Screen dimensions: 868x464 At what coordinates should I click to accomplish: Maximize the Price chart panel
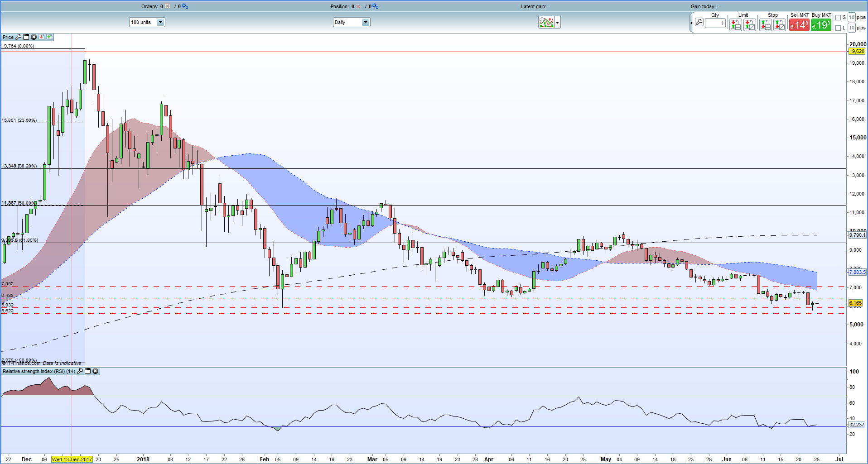click(26, 37)
